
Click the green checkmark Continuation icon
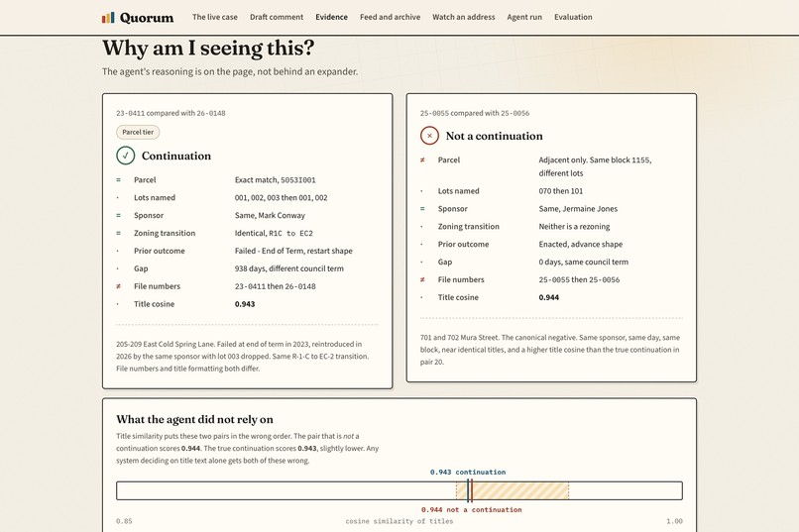125,156
